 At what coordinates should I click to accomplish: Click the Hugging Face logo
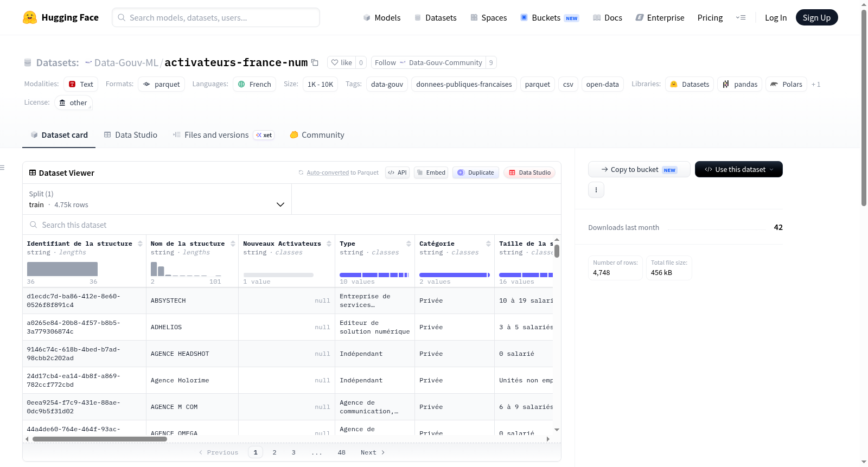click(60, 17)
